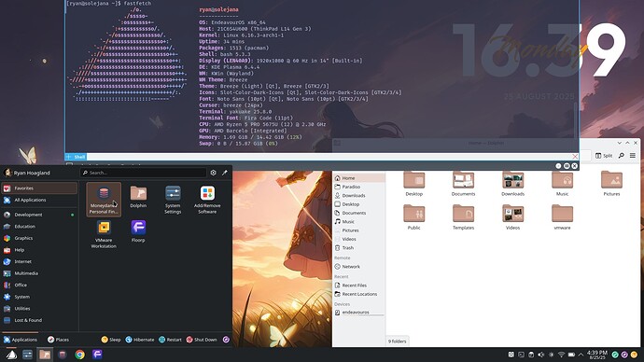644x362 pixels.
Task: Open Recent Files in Dolphin sidebar
Action: (359, 285)
